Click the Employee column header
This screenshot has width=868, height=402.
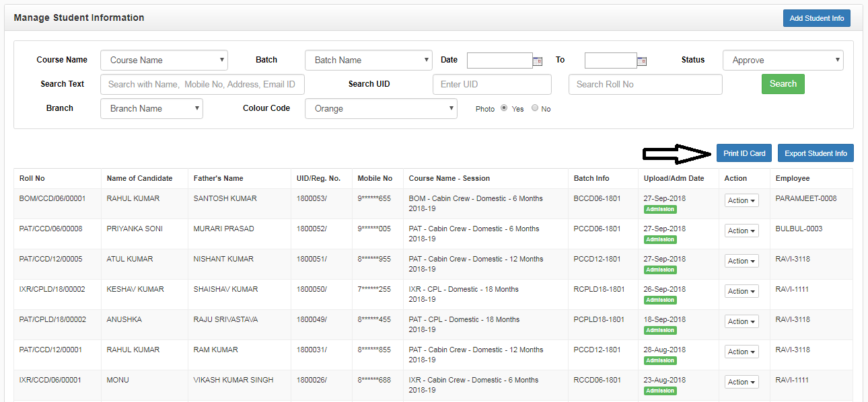(x=793, y=178)
